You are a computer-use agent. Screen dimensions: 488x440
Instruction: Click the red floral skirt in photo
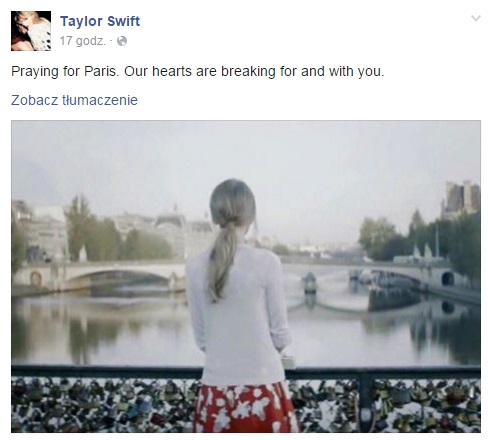pyautogui.click(x=245, y=408)
